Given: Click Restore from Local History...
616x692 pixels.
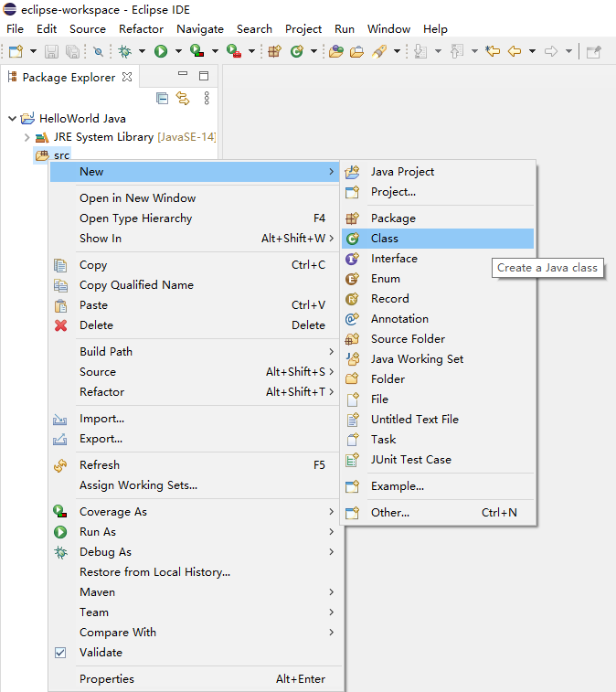Looking at the screenshot, I should click(x=195, y=572).
